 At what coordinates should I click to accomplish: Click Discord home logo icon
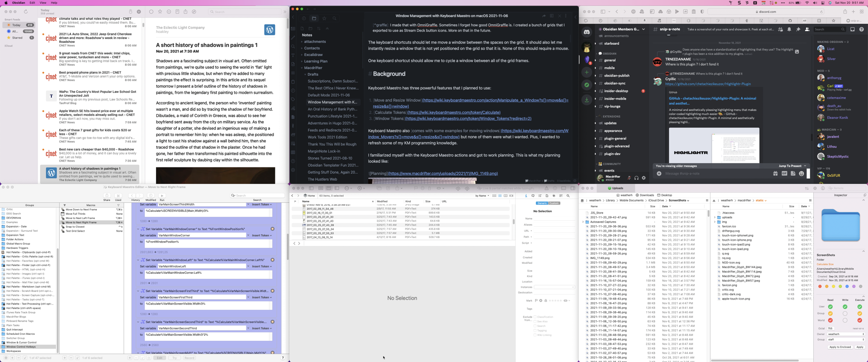[586, 32]
